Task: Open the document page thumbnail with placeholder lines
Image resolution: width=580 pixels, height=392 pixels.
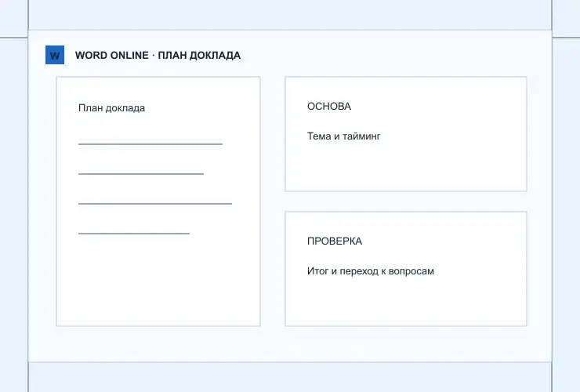Action: point(158,201)
